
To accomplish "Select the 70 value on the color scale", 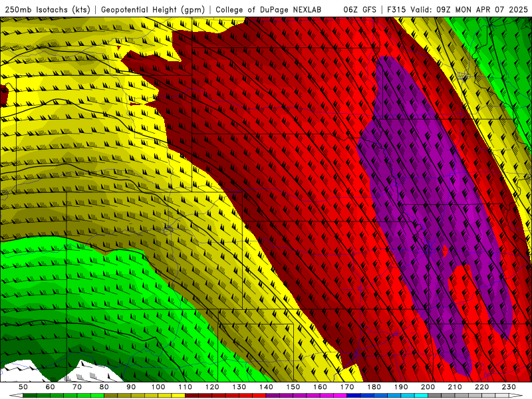I will pyautogui.click(x=77, y=387).
